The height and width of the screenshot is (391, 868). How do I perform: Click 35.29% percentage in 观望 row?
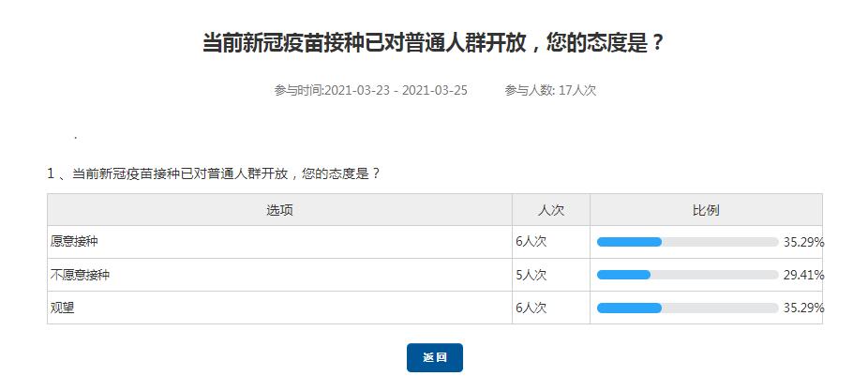click(803, 308)
